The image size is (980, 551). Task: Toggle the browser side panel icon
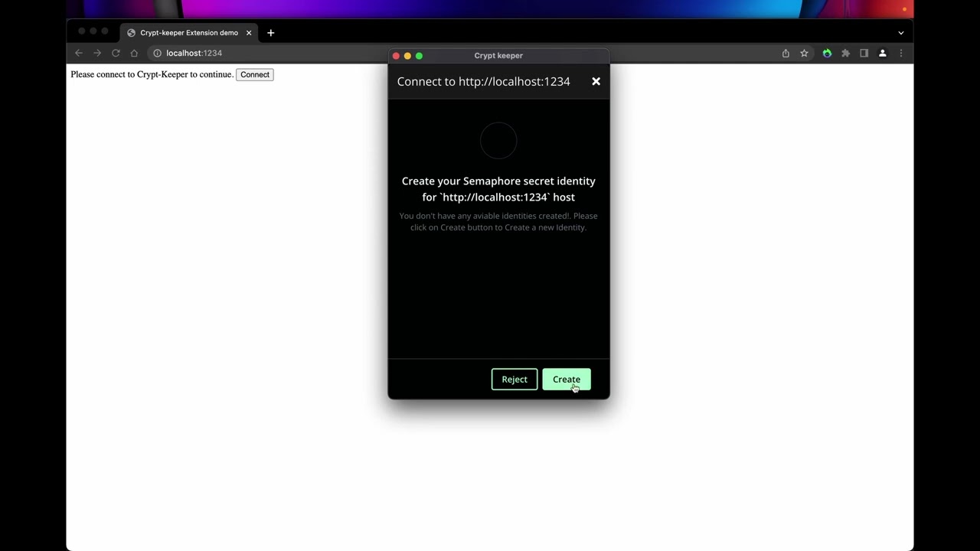pyautogui.click(x=864, y=53)
